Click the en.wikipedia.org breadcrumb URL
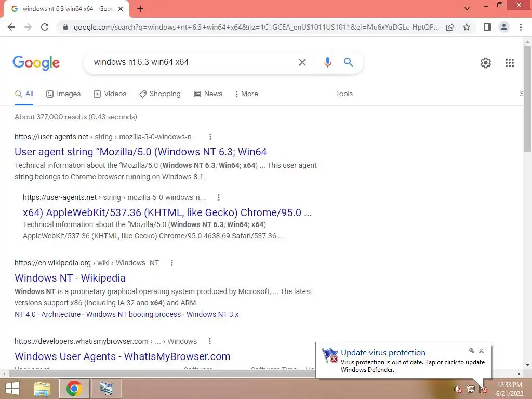 52,263
